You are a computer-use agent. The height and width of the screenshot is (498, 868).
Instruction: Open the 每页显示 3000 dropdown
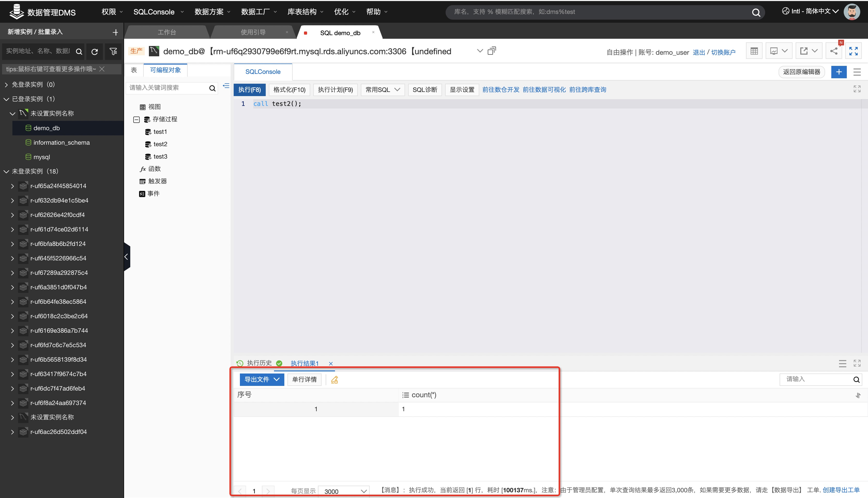coord(344,491)
